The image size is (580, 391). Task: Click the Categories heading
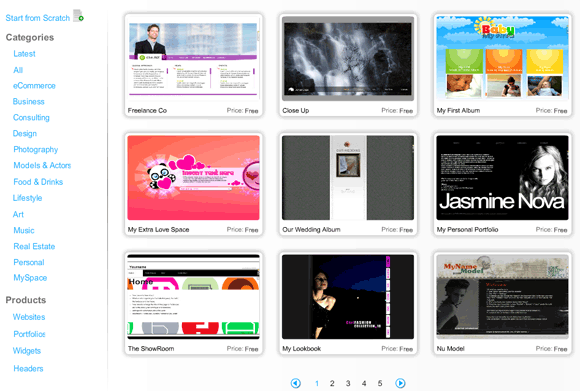30,37
